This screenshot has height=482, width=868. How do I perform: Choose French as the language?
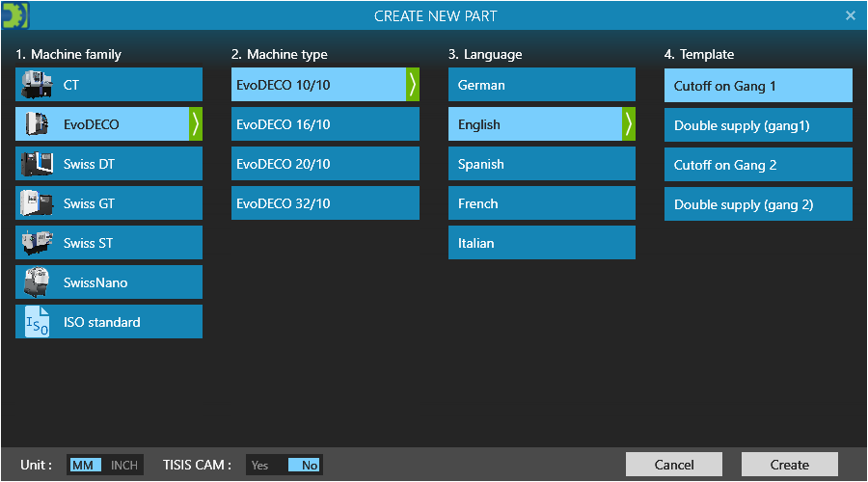[541, 203]
